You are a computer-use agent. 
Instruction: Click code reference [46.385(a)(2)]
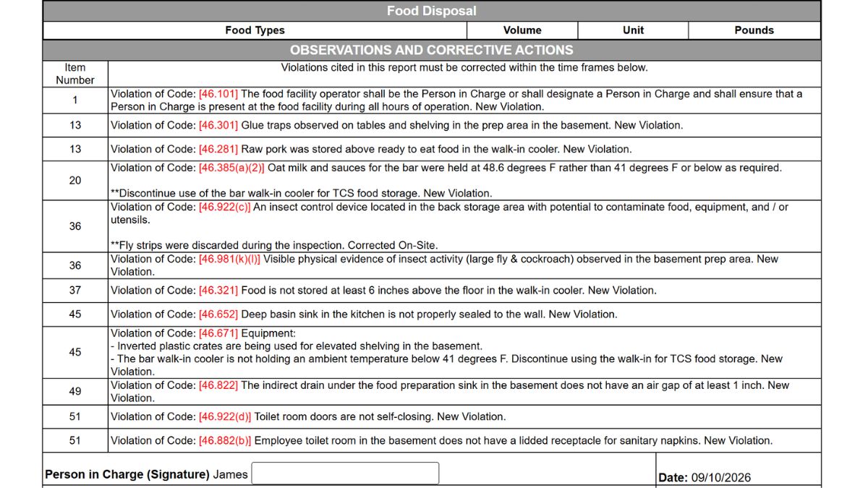(231, 168)
